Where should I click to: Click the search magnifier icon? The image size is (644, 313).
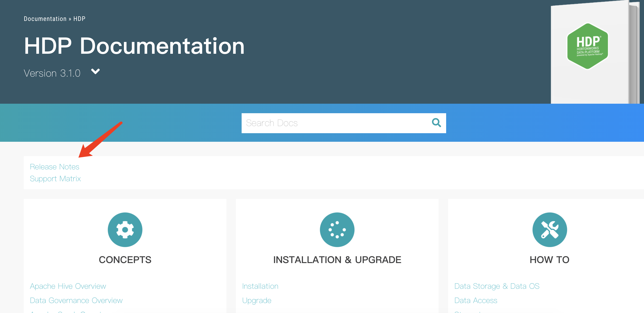click(436, 123)
